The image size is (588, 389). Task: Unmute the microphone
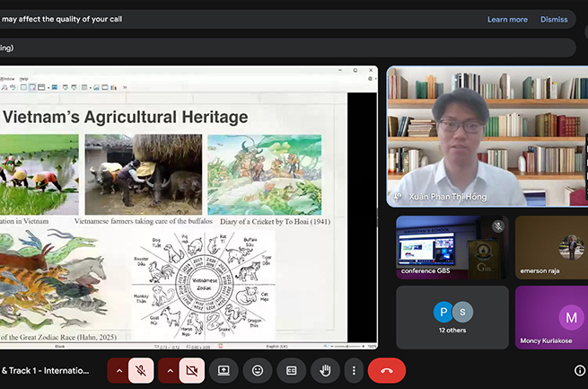(x=142, y=370)
